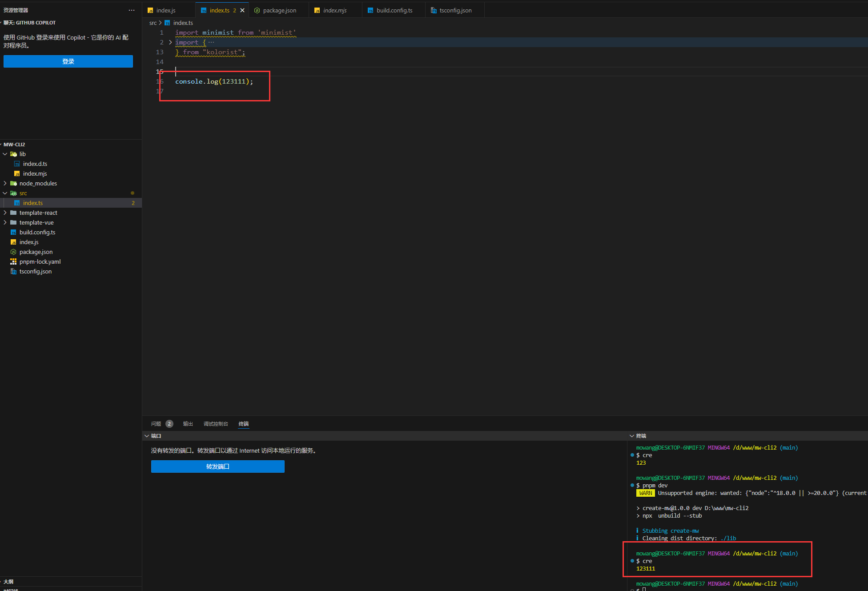Click the lib folder icon
868x591 pixels.
13,154
